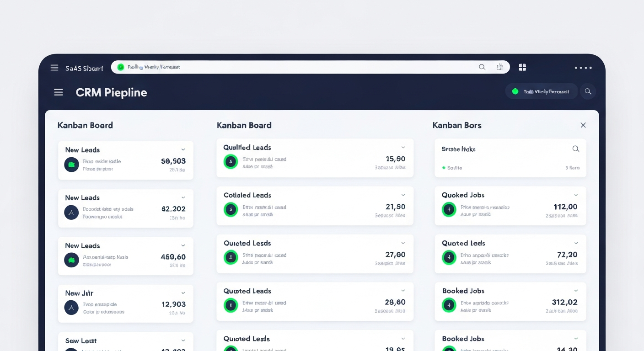This screenshot has width=644, height=351.
Task: Click the 28,60 value
Action: point(396,302)
